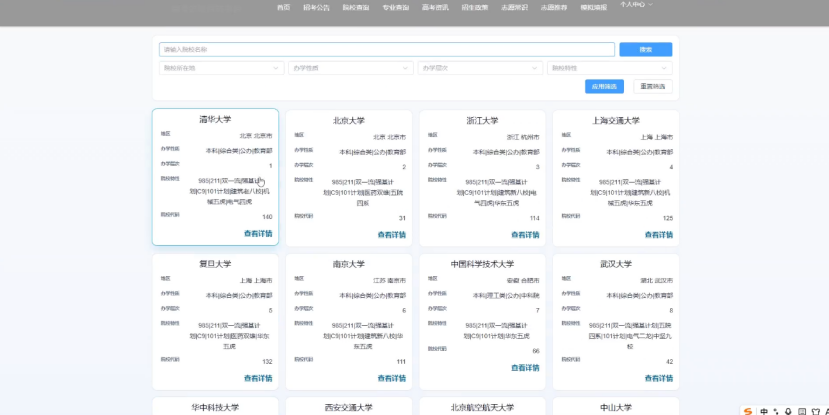Go to the 首页 nav item

[x=283, y=7]
